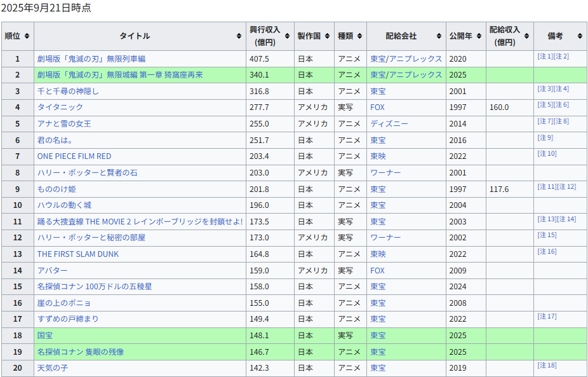Click 配給会社 header sort arrows
The image size is (588, 377).
click(438, 36)
